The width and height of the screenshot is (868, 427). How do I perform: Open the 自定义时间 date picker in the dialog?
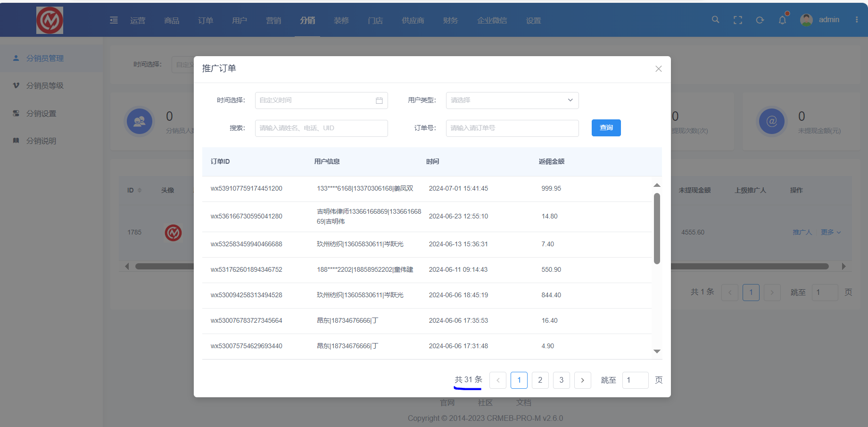(x=321, y=100)
